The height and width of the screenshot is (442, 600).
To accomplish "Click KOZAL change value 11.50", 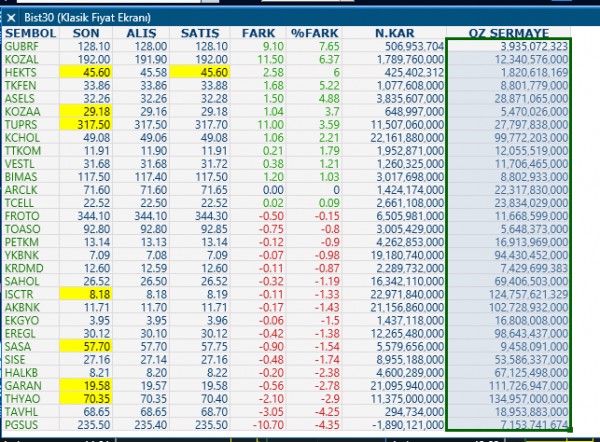I will pyautogui.click(x=271, y=59).
